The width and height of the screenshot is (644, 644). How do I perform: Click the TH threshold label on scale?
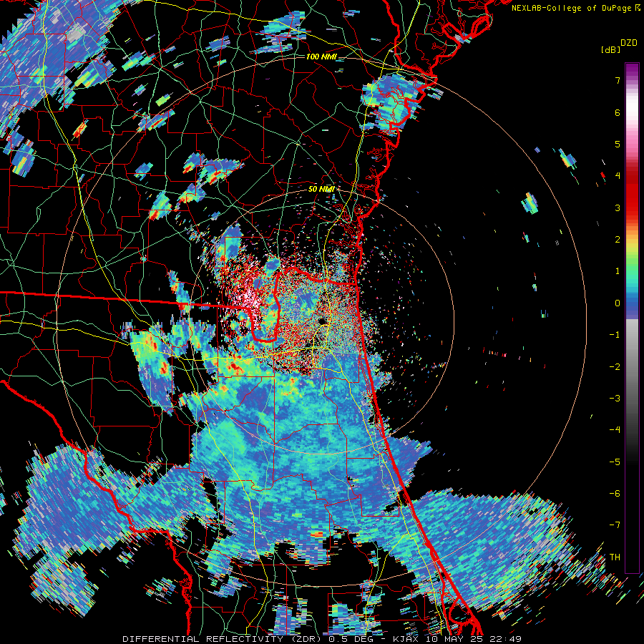pyautogui.click(x=615, y=557)
